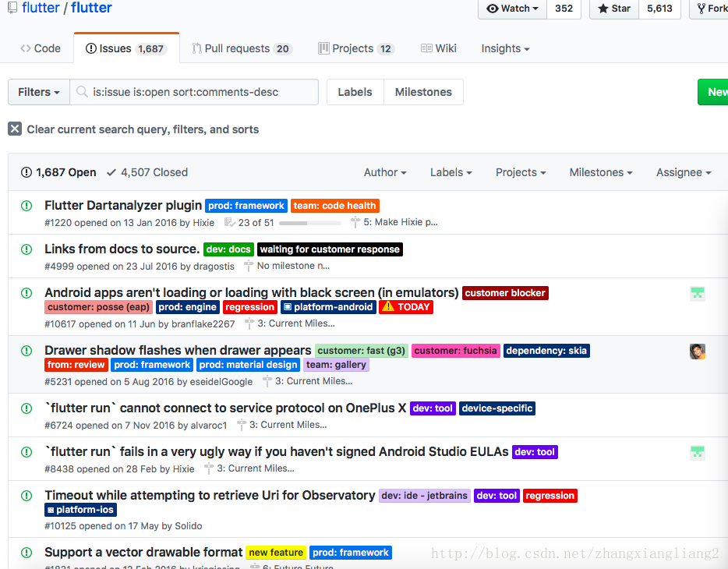728x569 pixels.
Task: Click the issue search input field
Action: coord(203,92)
